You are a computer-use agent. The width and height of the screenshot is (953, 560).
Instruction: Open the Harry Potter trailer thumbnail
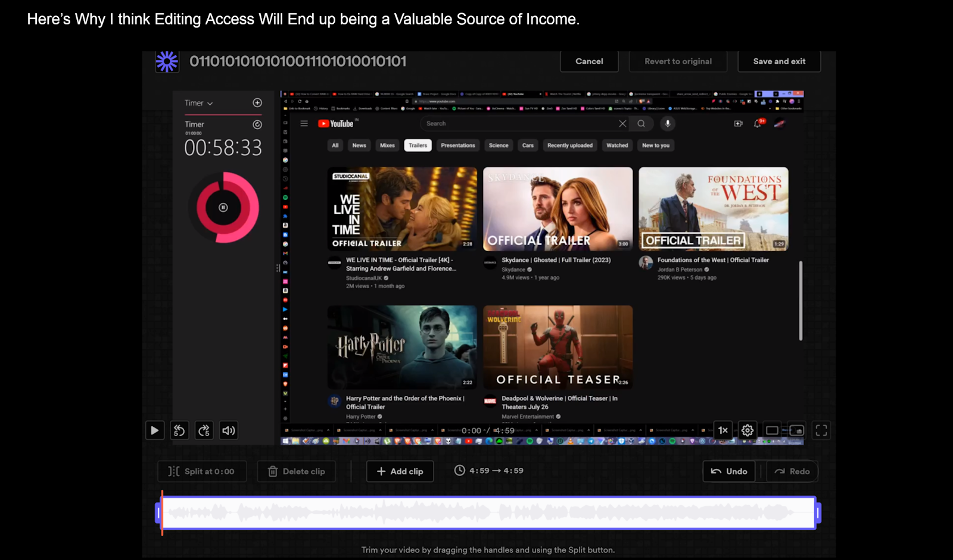tap(402, 348)
